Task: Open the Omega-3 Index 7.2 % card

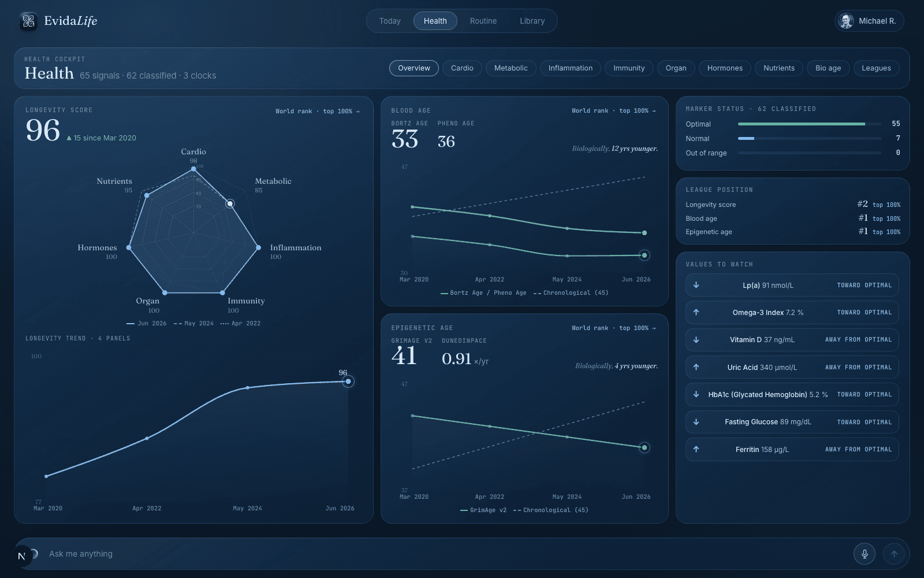Action: point(792,312)
